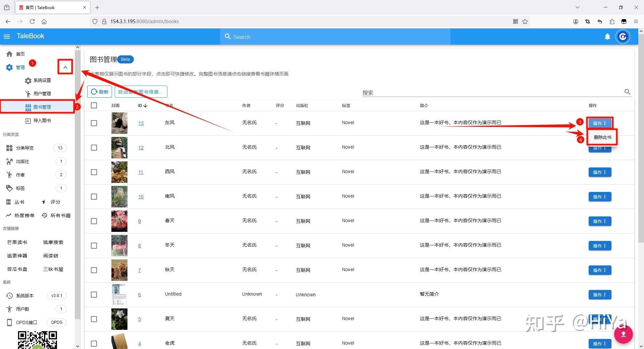Collapse the 管理 section chevron
This screenshot has width=644, height=349.
coord(65,67)
